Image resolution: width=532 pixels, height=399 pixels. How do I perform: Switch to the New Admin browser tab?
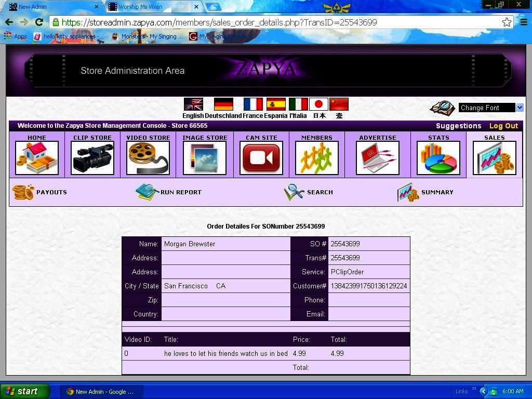coord(52,6)
